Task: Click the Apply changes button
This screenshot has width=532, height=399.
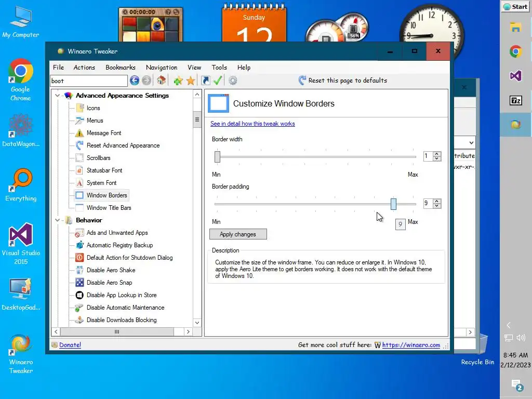Action: [238, 234]
